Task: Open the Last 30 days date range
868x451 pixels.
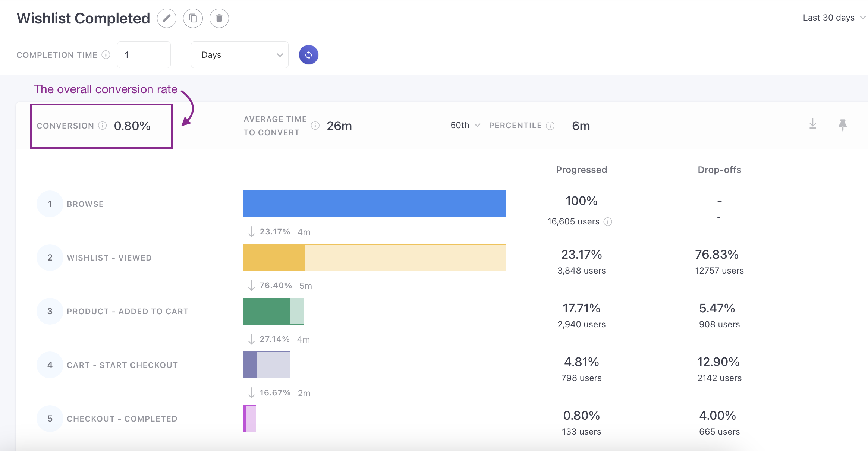Action: (x=834, y=18)
